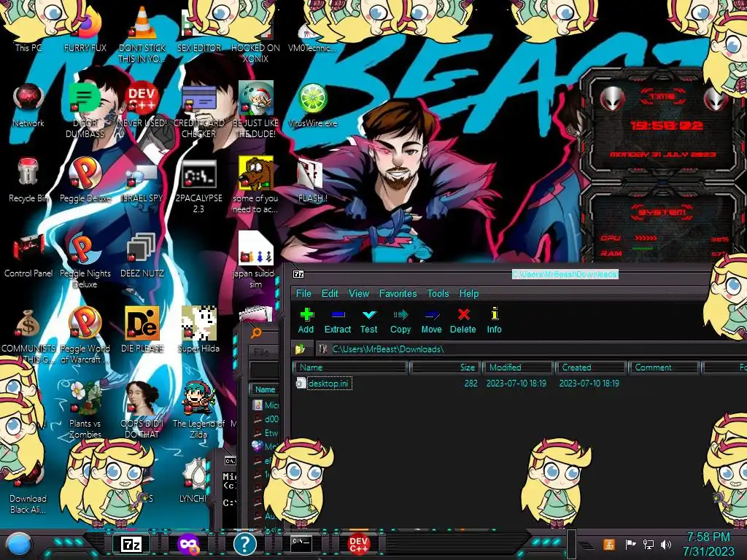The width and height of the screenshot is (747, 560).
Task: Switch to Dev-C++ taskbar button
Action: (358, 544)
